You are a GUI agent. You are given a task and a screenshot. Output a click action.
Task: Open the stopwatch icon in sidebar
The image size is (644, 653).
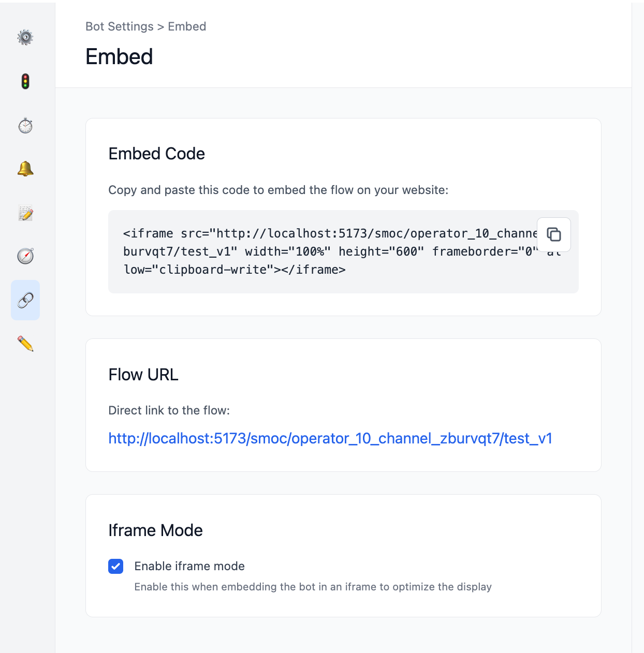[25, 125]
